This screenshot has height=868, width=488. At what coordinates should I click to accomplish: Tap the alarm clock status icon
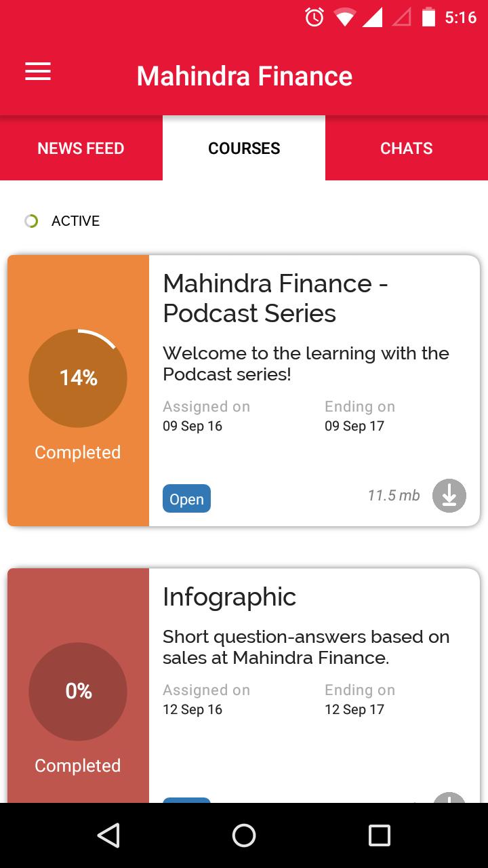point(314,18)
